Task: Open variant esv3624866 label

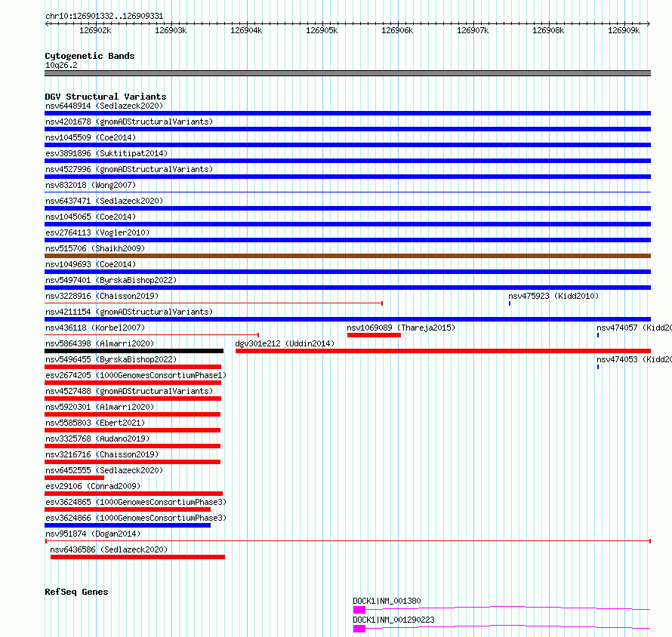Action: 136,518
